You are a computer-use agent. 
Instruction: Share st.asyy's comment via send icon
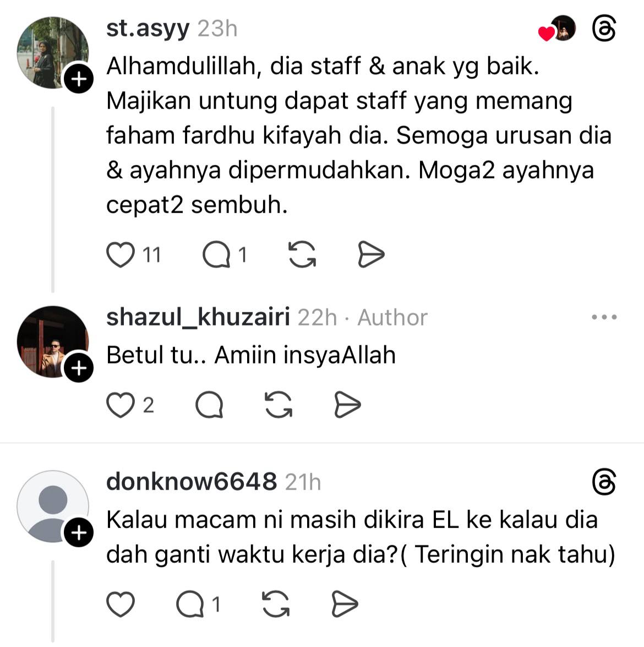pos(370,254)
